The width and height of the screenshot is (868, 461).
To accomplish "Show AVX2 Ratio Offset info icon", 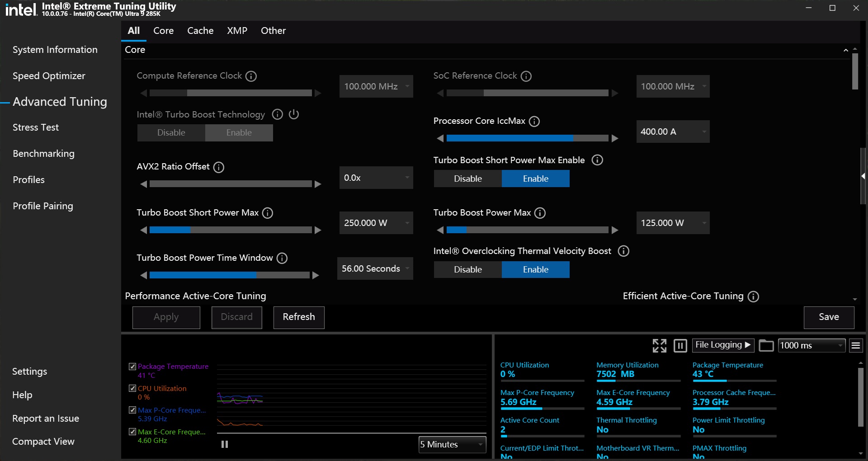I will 219,167.
